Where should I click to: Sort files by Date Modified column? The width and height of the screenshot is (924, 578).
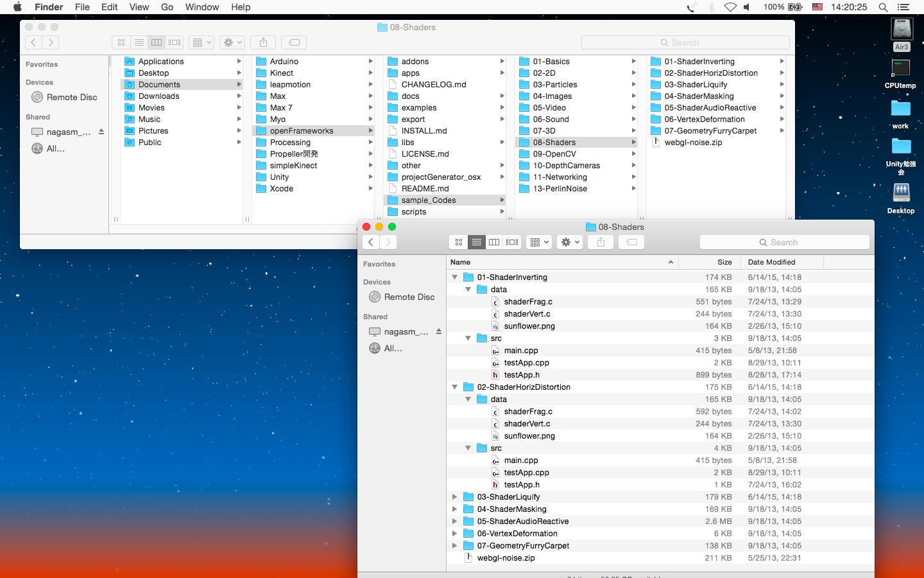tap(771, 262)
